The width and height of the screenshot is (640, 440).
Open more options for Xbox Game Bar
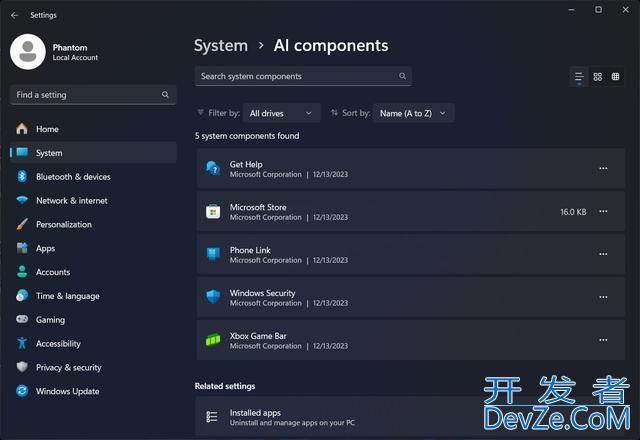point(603,340)
